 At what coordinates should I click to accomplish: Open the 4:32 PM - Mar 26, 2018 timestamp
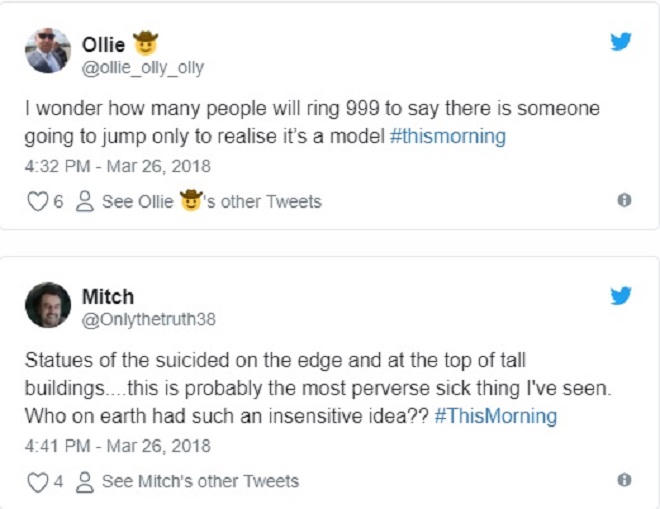click(117, 166)
